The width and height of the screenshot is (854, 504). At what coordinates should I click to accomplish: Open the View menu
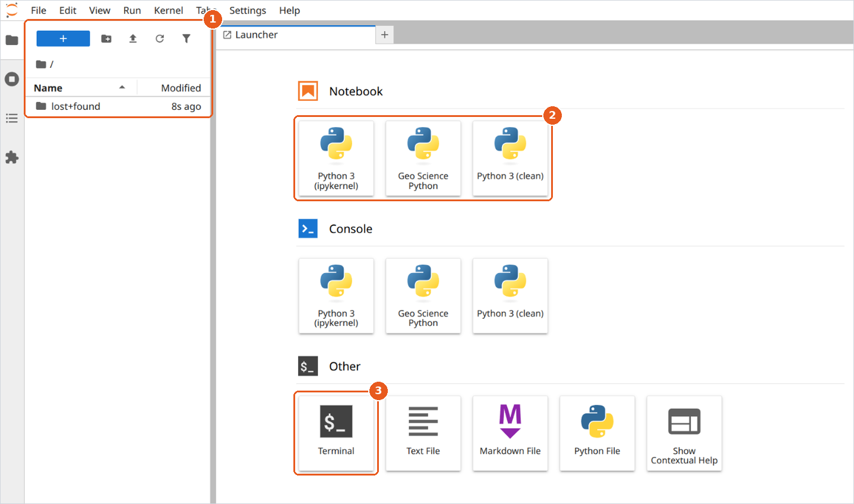click(100, 10)
